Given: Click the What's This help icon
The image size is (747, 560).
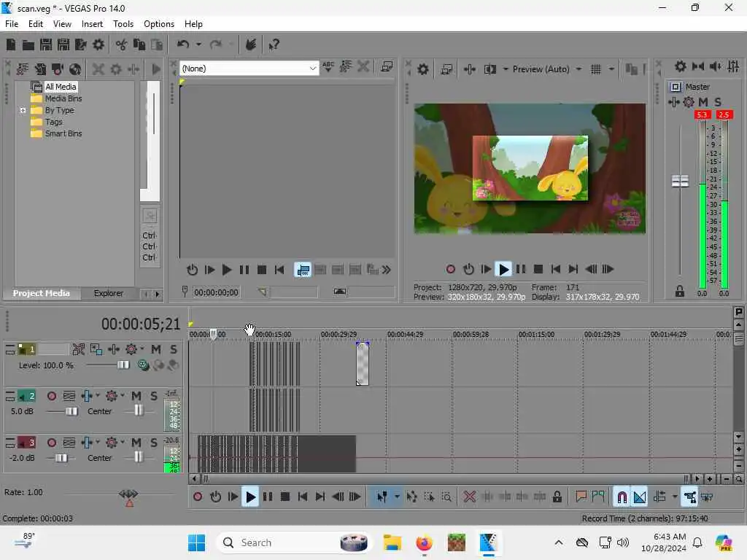Looking at the screenshot, I should pyautogui.click(x=274, y=44).
